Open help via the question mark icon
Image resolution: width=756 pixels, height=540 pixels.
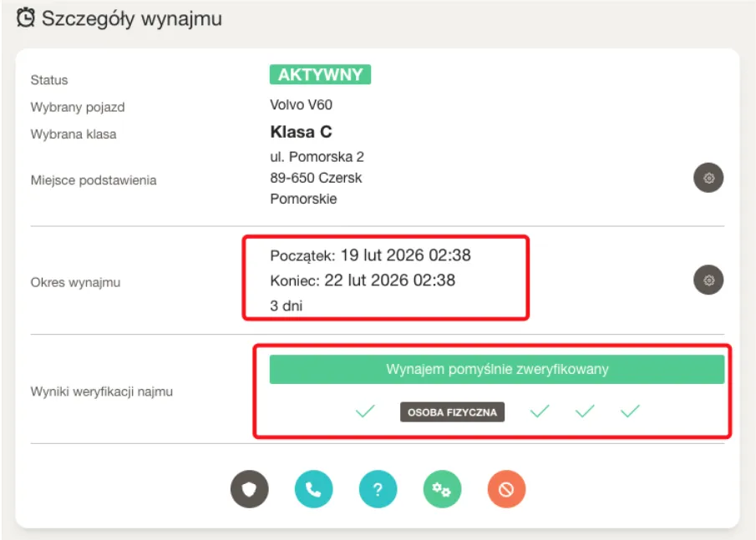(378, 489)
